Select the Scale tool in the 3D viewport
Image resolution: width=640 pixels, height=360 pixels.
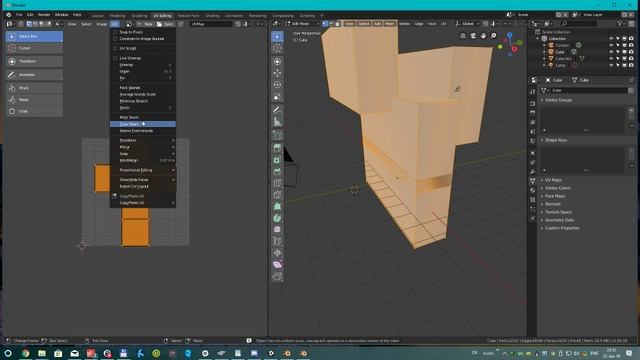point(278,97)
